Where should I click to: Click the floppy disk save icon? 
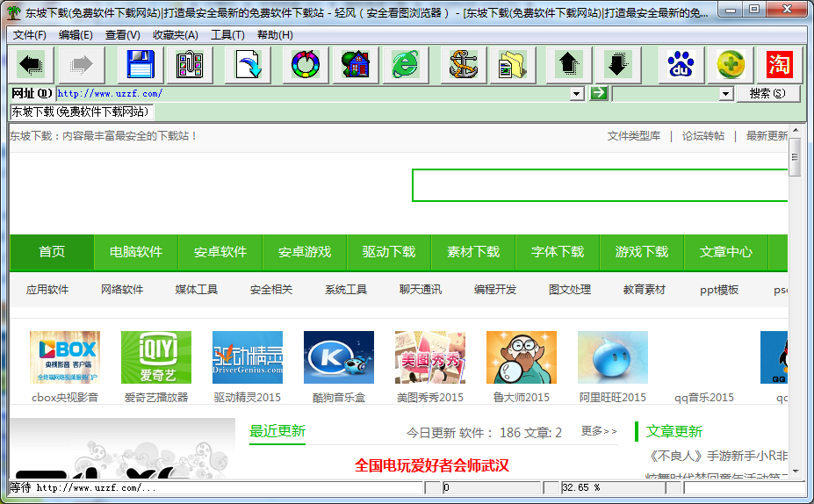coord(140,65)
